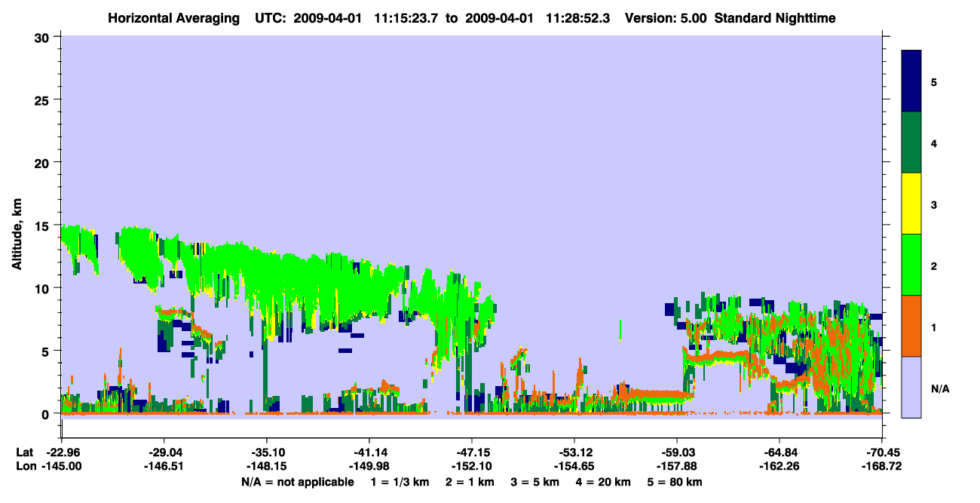
Task: Click latitude value -59.03
Action: [x=677, y=452]
